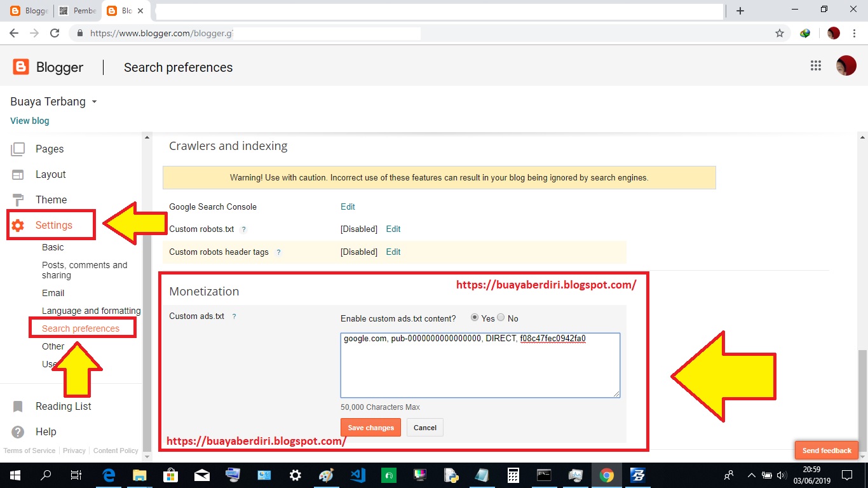Open the View blog link

click(30, 121)
